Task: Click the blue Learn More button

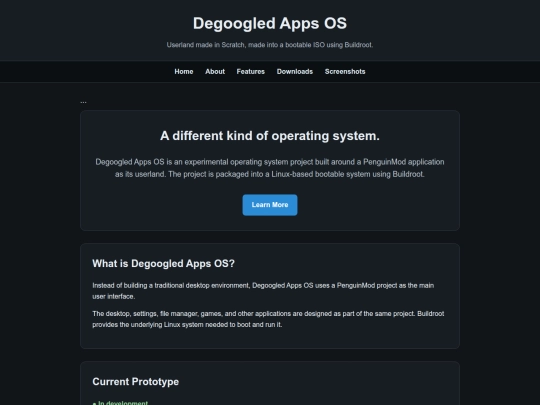Action: pos(270,205)
